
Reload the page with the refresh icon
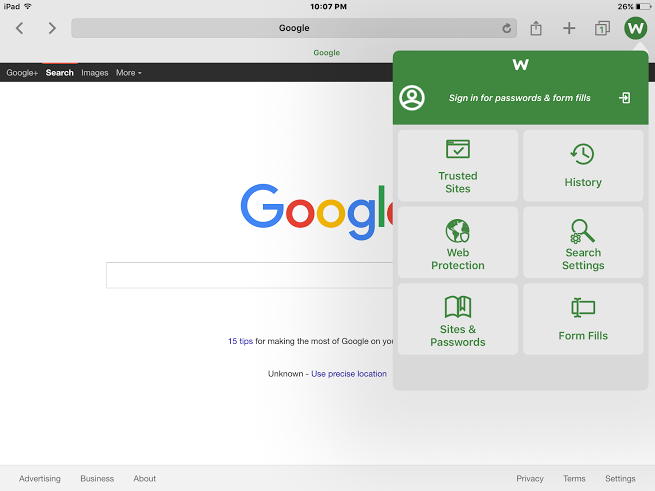[x=506, y=28]
